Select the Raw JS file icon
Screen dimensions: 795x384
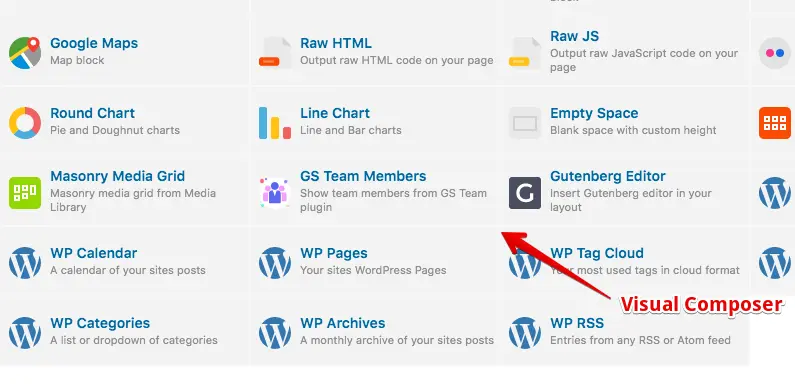coord(525,53)
